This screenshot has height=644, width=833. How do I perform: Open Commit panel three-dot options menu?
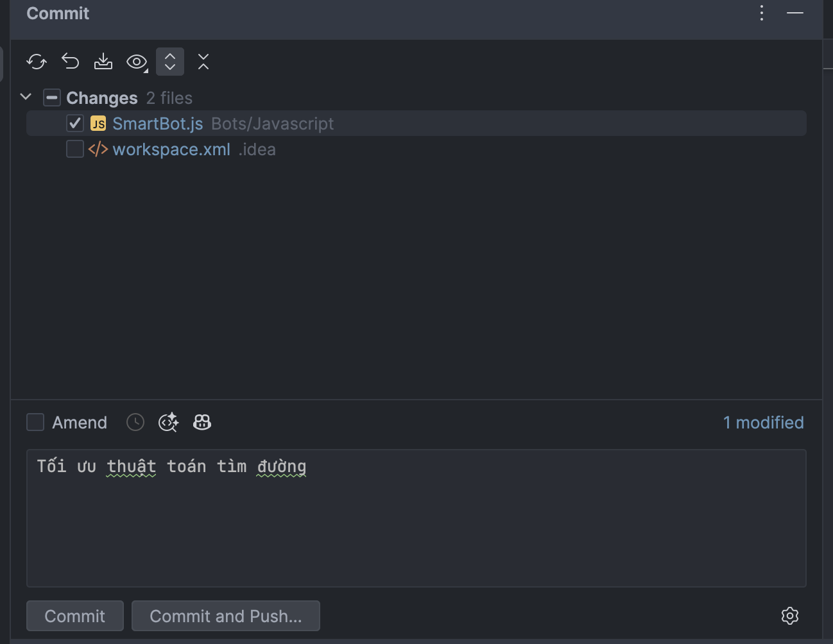pyautogui.click(x=762, y=13)
